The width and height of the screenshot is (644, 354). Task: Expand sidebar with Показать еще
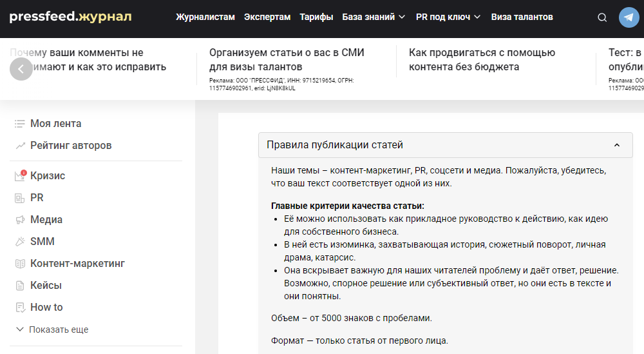point(52,329)
